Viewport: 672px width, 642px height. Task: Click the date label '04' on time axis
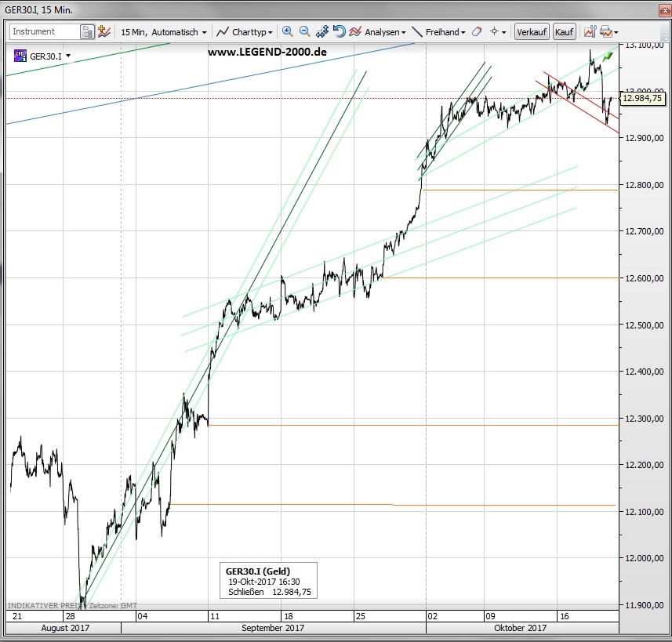(x=142, y=616)
